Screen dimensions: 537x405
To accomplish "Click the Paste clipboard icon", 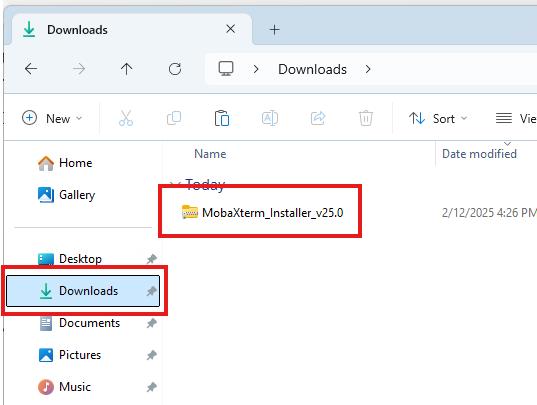I will click(222, 118).
